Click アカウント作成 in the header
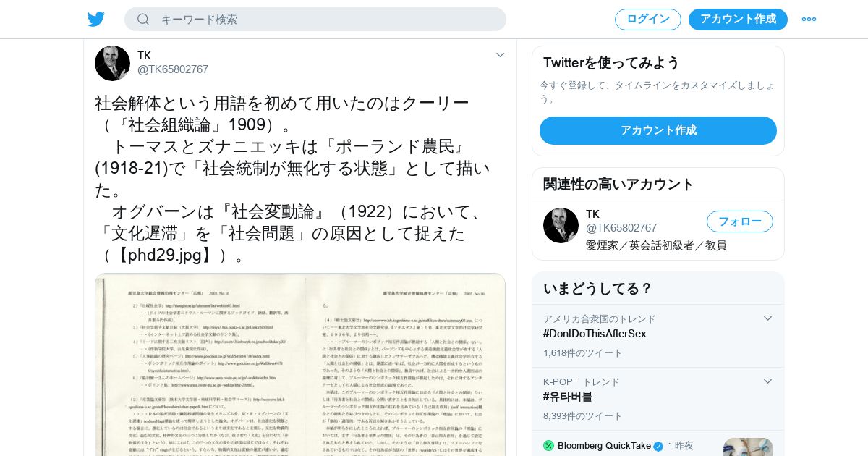Image resolution: width=868 pixels, height=456 pixels. 738,20
